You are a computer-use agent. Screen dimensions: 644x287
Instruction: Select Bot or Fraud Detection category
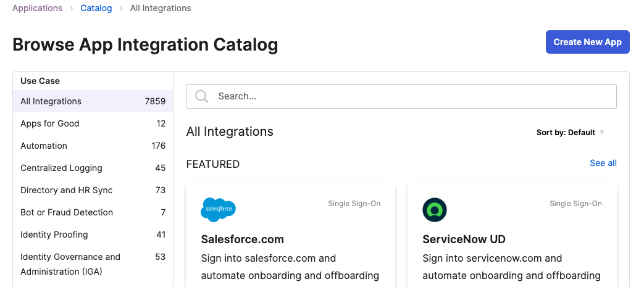click(x=93, y=212)
